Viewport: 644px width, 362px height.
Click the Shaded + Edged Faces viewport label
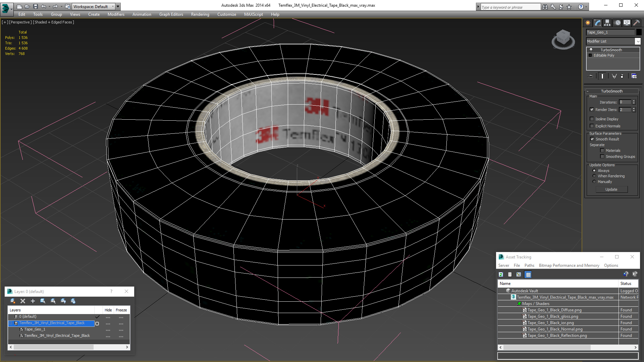53,22
